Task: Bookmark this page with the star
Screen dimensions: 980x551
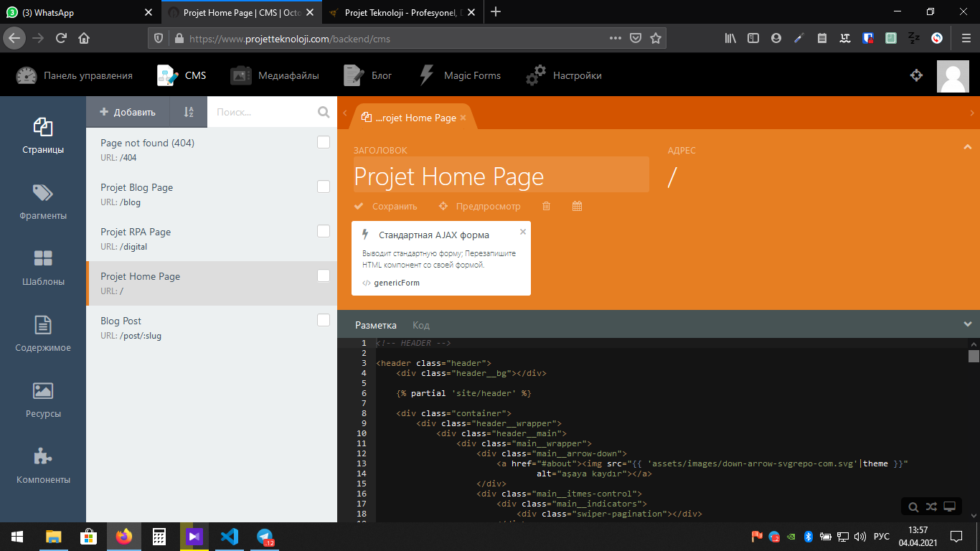Action: pos(655,39)
